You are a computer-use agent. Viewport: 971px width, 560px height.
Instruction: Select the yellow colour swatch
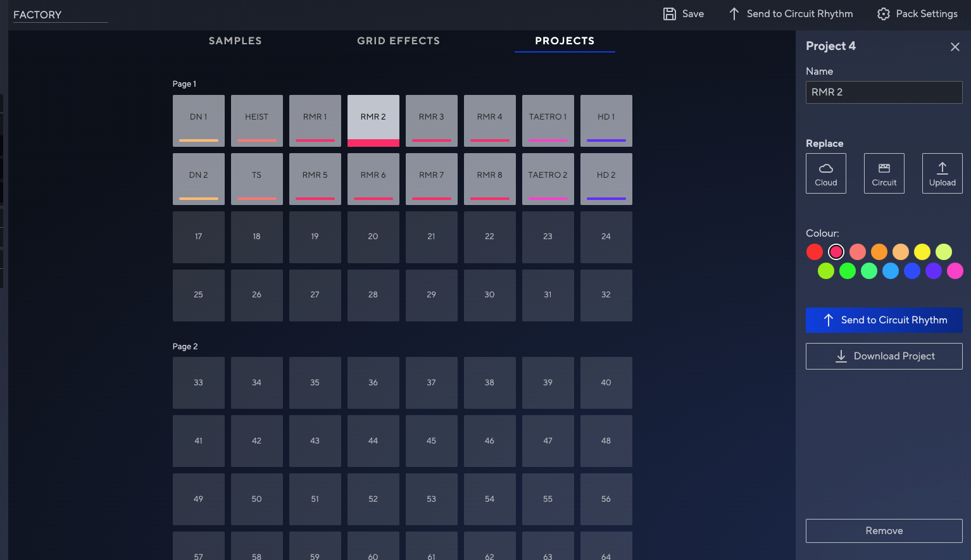tap(922, 251)
